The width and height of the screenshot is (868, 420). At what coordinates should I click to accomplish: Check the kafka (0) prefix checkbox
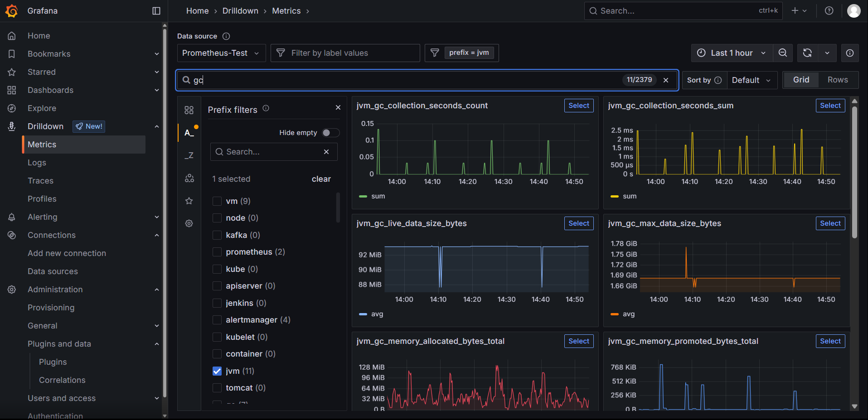tap(217, 235)
